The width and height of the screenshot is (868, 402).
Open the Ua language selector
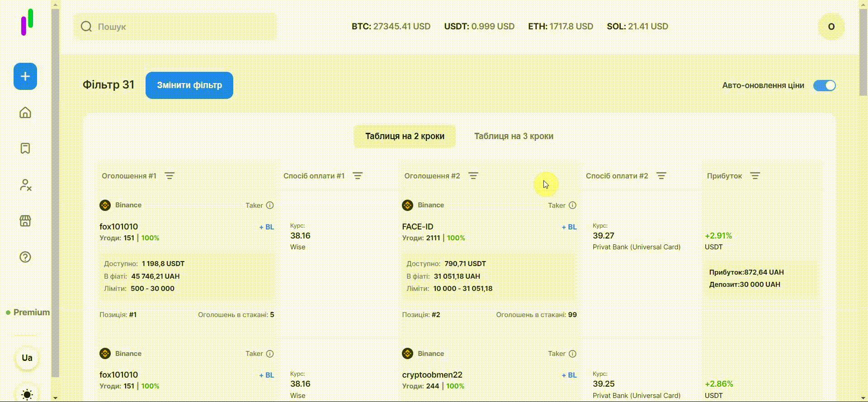[27, 358]
